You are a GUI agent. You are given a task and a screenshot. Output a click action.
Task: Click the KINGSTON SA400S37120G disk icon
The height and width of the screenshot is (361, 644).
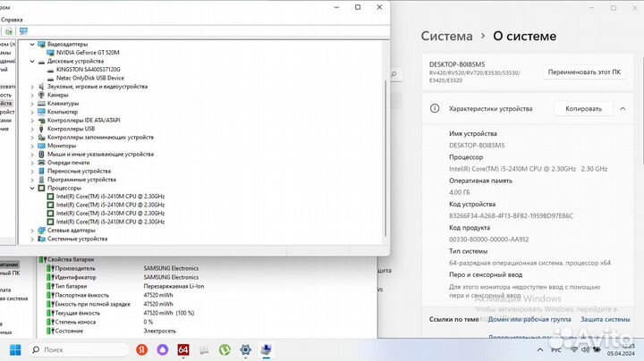click(x=50, y=70)
